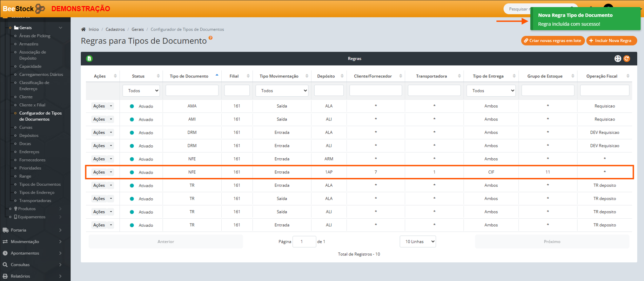Open Depósitos in the sidebar menu

coord(29,136)
